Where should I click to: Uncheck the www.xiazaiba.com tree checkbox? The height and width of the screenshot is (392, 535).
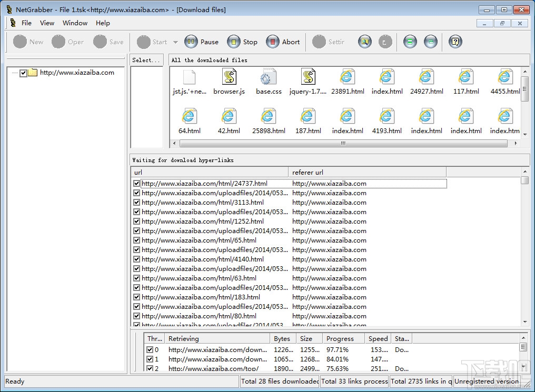pos(23,73)
